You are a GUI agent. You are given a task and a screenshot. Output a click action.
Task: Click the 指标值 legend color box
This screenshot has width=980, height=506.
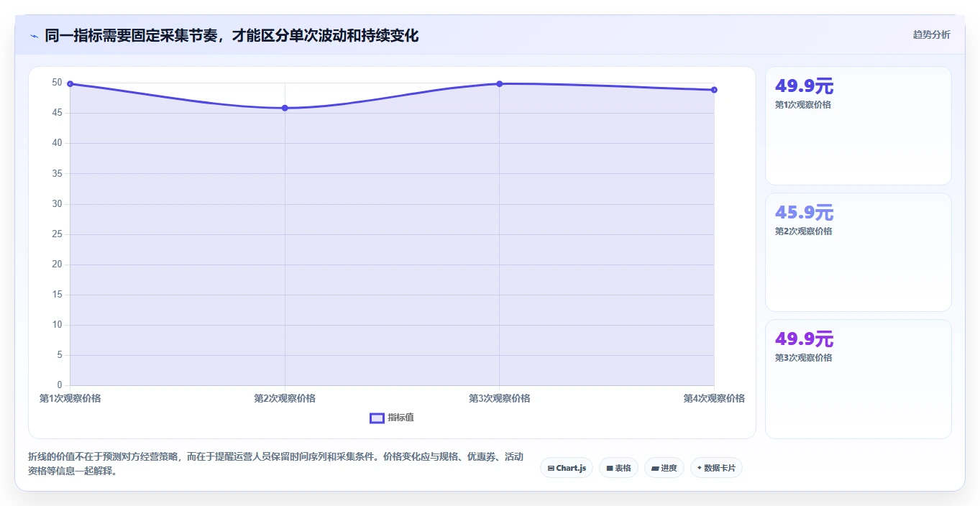377,418
